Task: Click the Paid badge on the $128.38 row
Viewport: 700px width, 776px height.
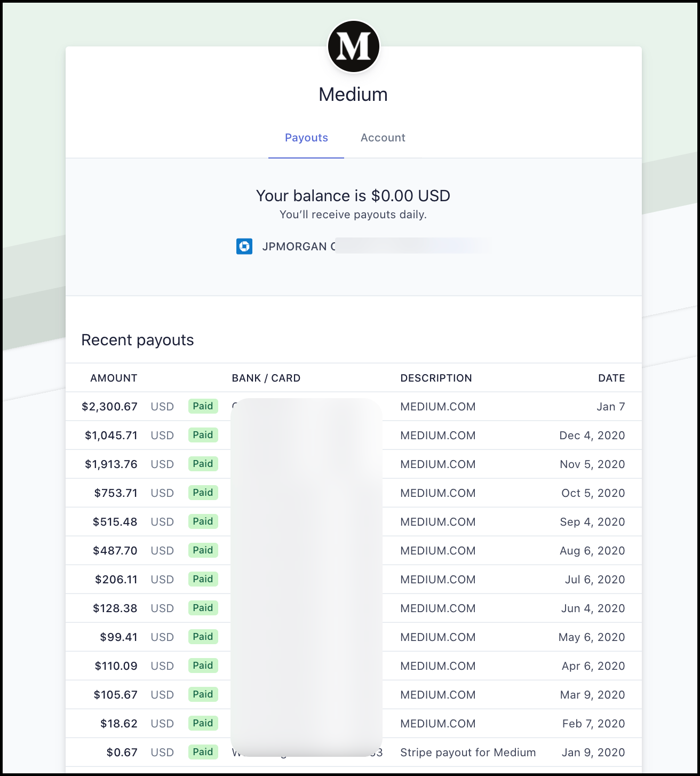Action: (203, 608)
